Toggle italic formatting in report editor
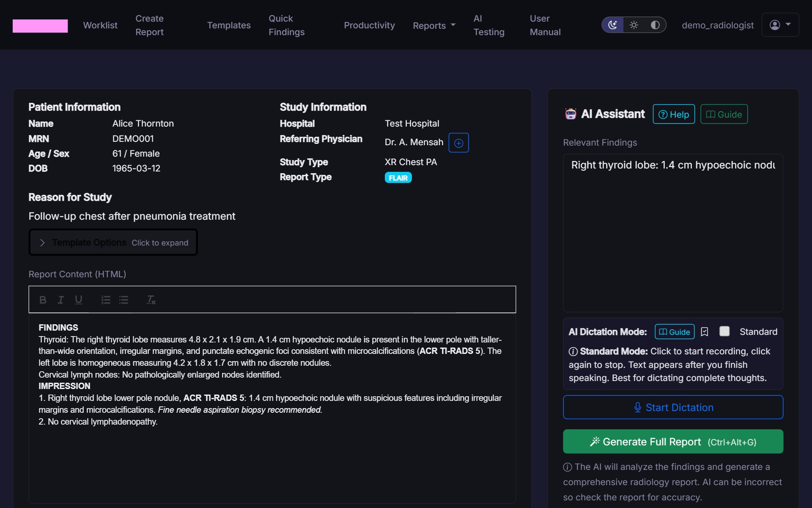This screenshot has width=812, height=508. (x=60, y=300)
